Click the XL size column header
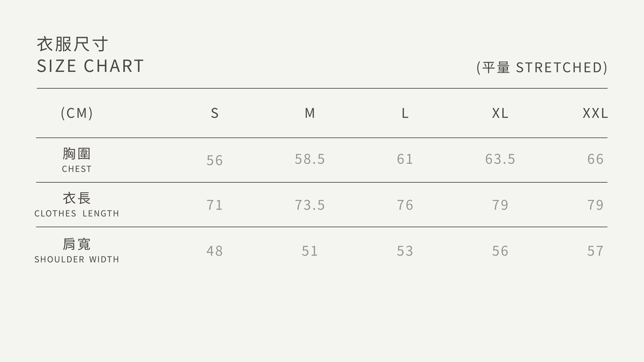Screen dimensions: 644x362 pos(500,113)
